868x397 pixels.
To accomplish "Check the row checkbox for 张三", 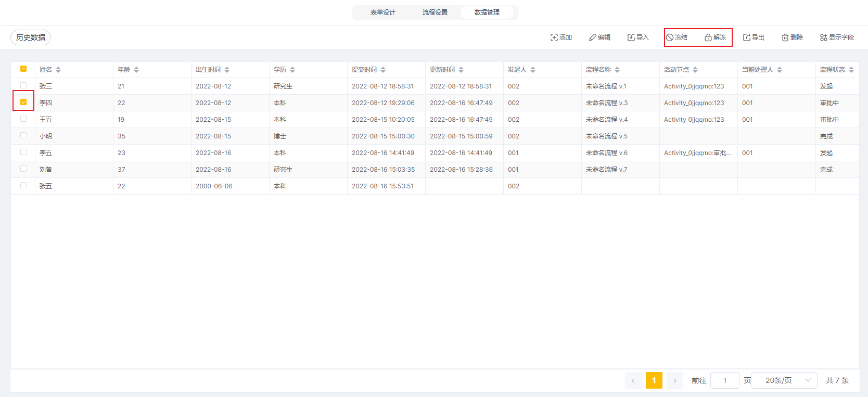I will click(23, 85).
